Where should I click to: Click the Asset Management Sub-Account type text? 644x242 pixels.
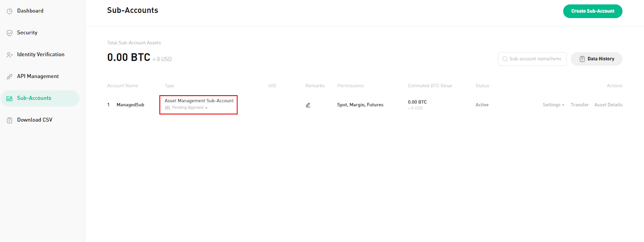199,101
